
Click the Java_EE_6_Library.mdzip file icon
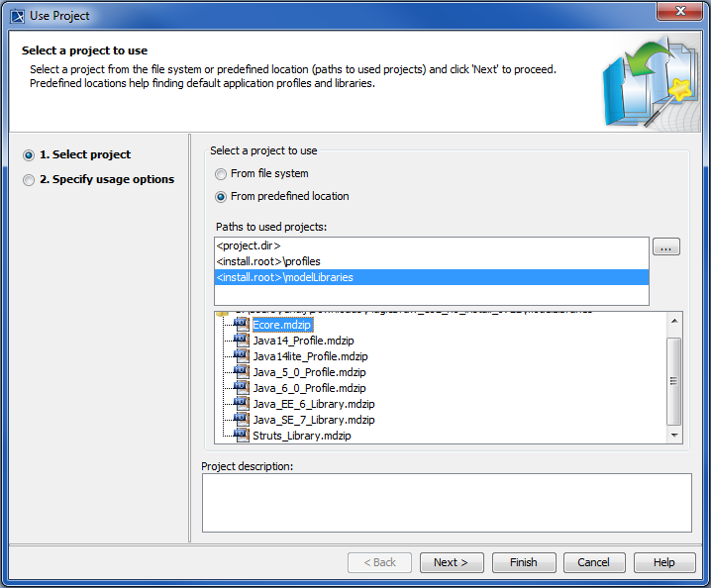click(x=242, y=404)
